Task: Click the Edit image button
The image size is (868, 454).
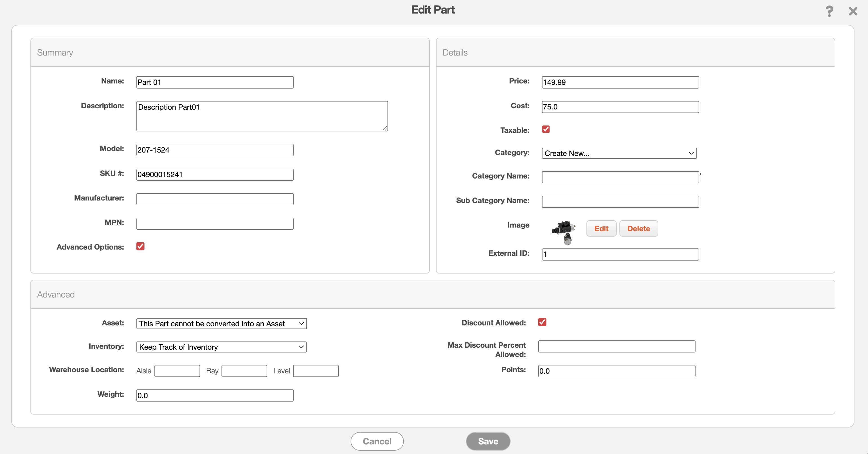Action: 601,228
